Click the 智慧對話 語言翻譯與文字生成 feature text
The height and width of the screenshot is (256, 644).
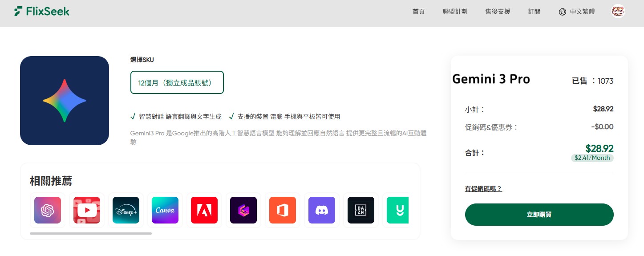tap(180, 117)
